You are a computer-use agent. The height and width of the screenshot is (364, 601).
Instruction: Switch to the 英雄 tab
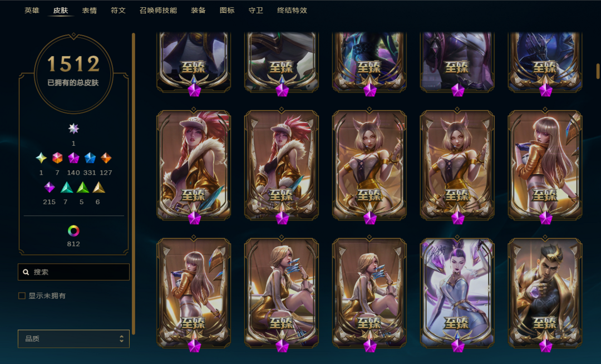click(32, 11)
